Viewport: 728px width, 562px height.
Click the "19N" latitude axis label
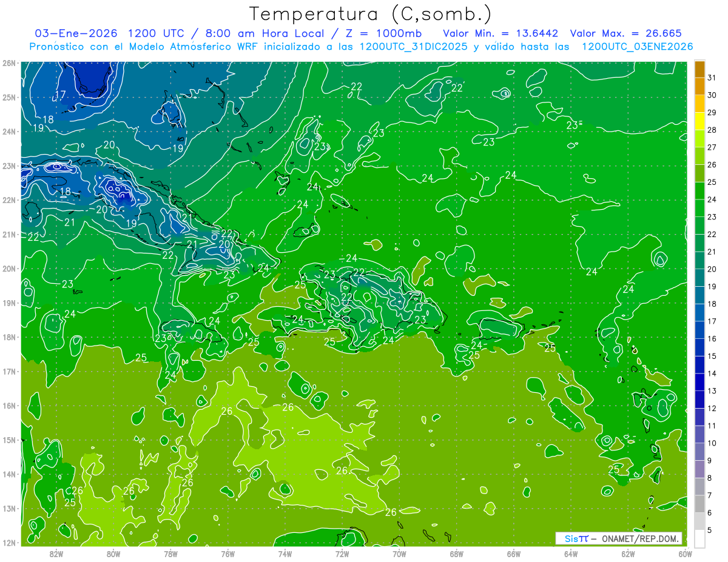[x=9, y=303]
